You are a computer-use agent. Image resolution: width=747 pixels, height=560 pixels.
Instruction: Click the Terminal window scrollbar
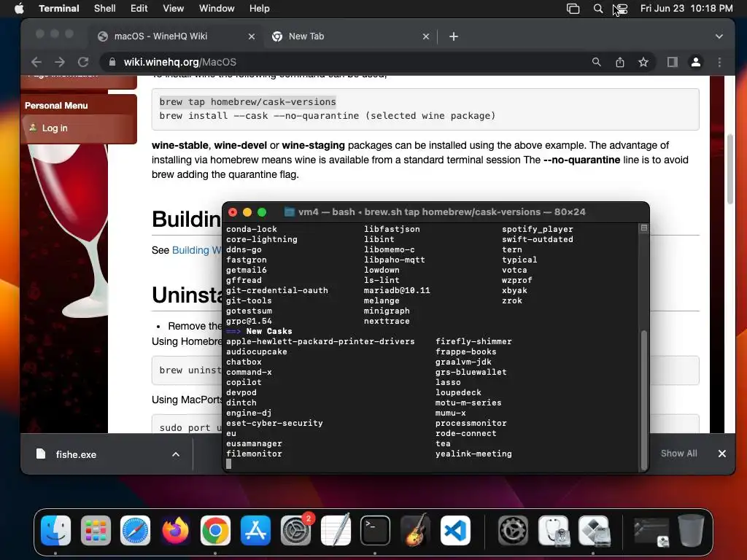pyautogui.click(x=644, y=400)
